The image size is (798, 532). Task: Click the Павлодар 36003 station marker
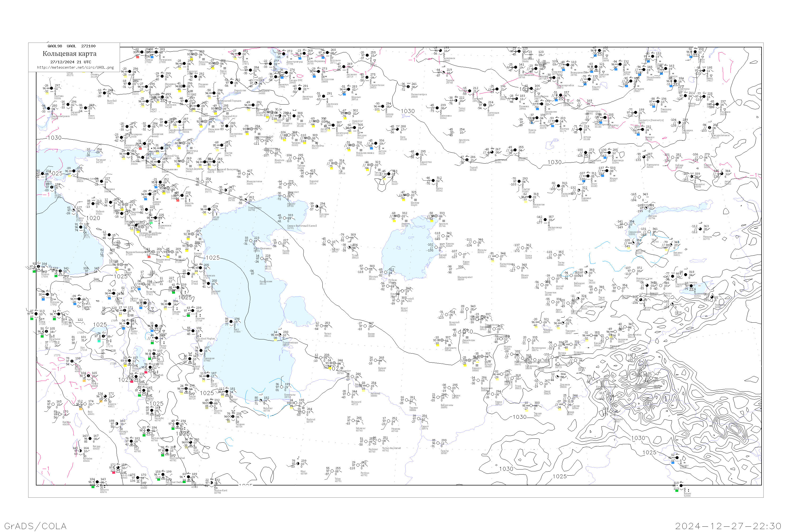click(658, 101)
